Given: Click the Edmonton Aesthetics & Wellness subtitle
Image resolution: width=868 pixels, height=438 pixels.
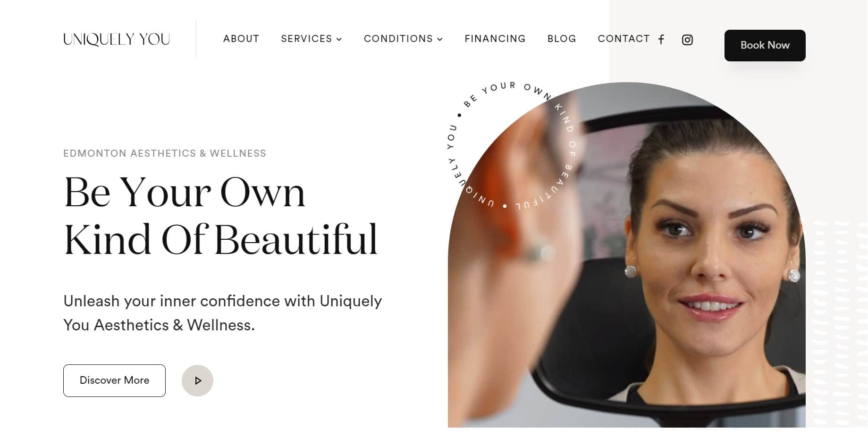Looking at the screenshot, I should [165, 153].
